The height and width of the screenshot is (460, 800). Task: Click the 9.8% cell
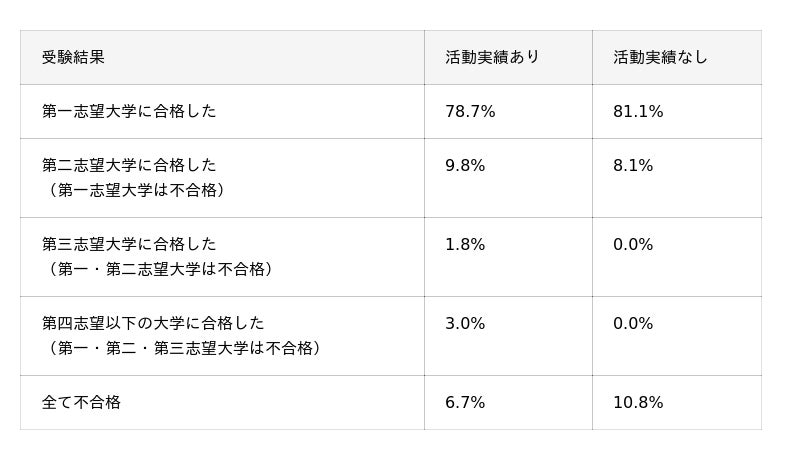(465, 165)
